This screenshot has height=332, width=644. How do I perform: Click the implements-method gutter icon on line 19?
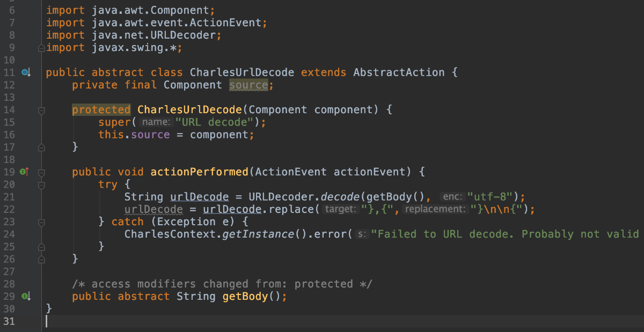[x=24, y=172]
